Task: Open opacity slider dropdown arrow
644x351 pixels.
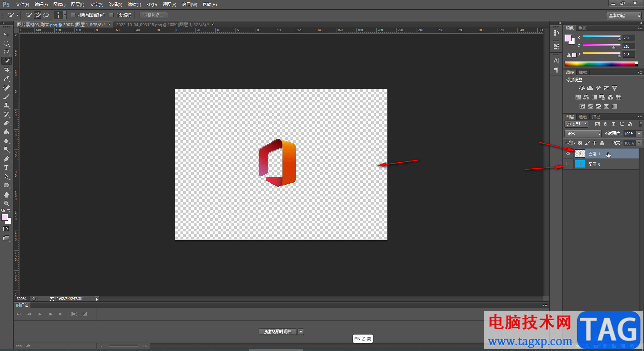Action: click(x=639, y=134)
